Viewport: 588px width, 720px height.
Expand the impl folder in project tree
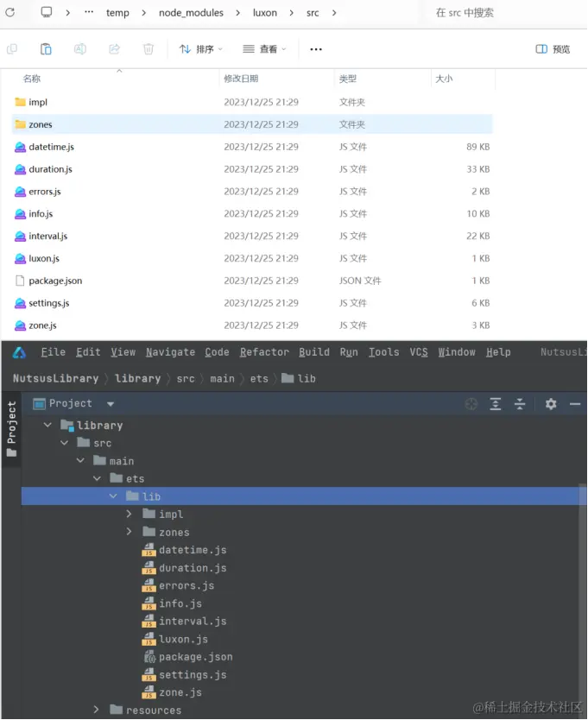(x=130, y=514)
